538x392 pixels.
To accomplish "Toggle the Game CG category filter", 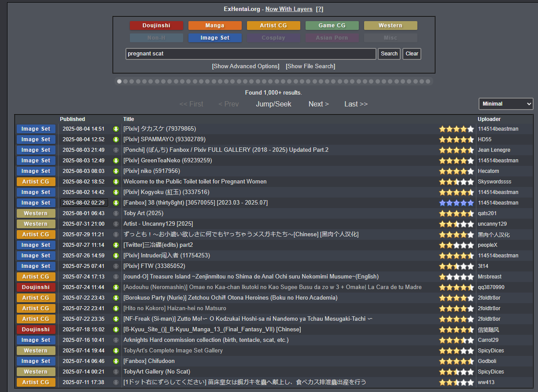I will click(x=332, y=26).
